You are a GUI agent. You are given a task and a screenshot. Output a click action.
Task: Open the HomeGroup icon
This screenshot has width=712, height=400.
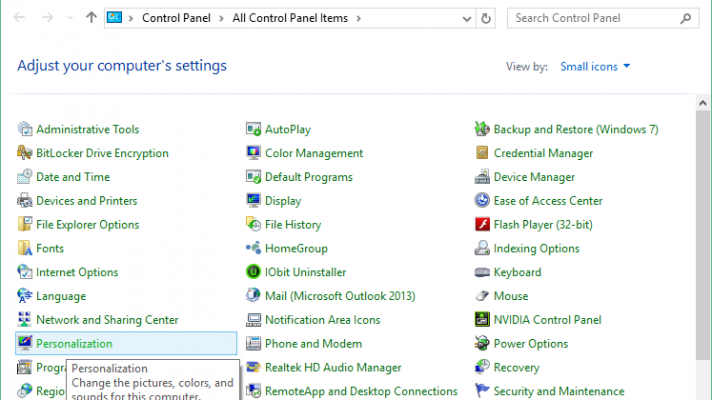[x=254, y=248]
